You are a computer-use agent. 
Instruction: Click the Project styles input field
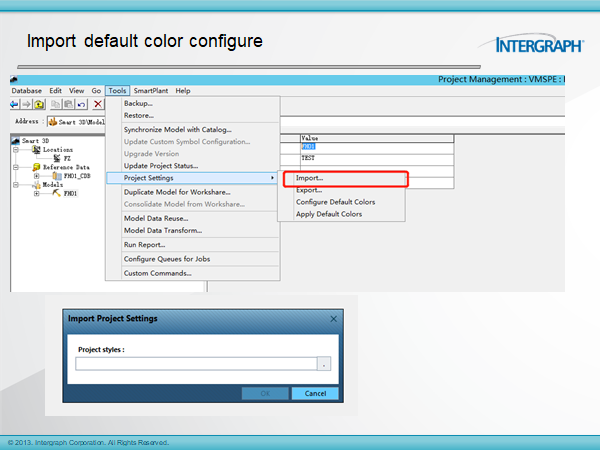point(196,364)
